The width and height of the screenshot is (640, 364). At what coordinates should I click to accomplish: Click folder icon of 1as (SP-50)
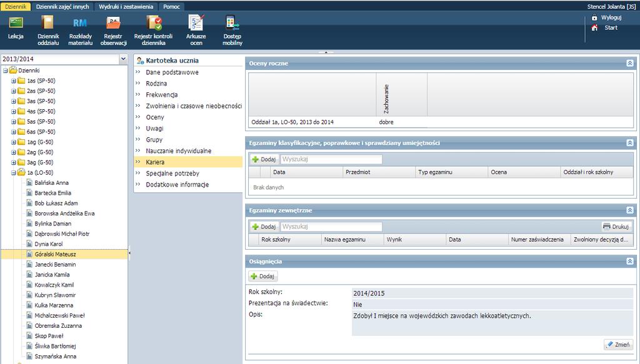click(21, 81)
